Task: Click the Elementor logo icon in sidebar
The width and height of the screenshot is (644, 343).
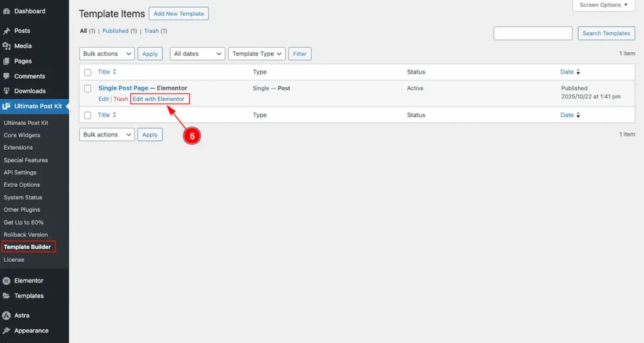Action: coord(6,281)
